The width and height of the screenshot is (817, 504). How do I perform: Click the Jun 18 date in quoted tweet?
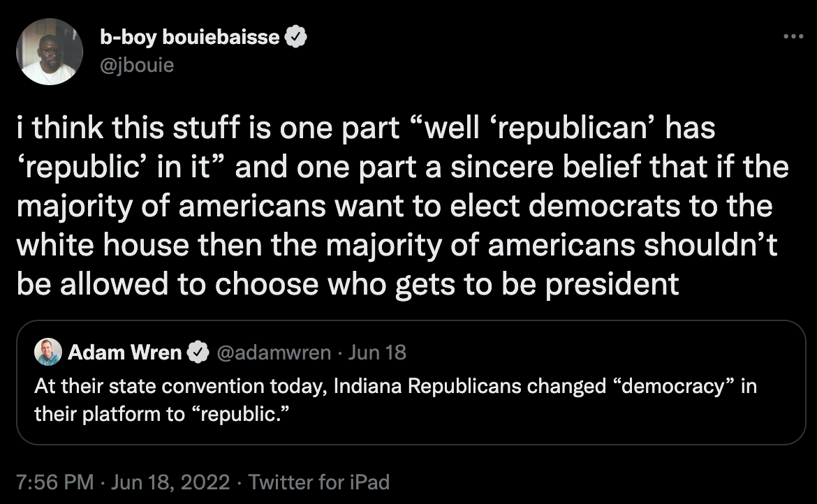coord(377,353)
